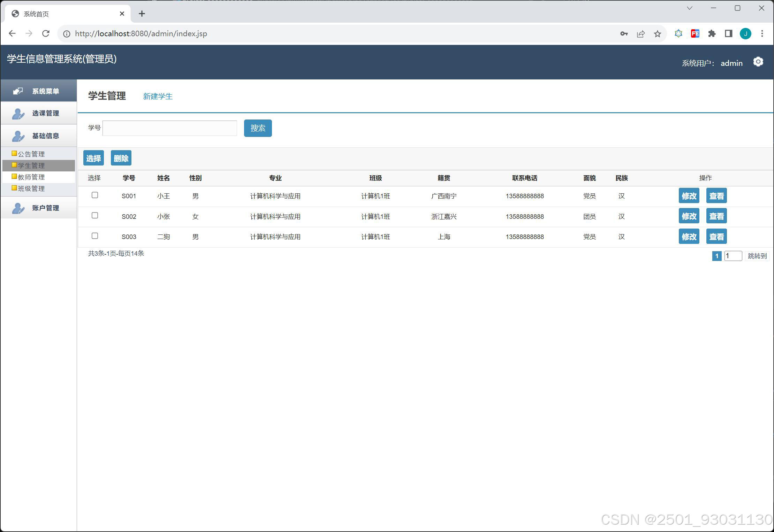The height and width of the screenshot is (532, 774).
Task: Select the 选课管理 person icon
Action: 18,113
